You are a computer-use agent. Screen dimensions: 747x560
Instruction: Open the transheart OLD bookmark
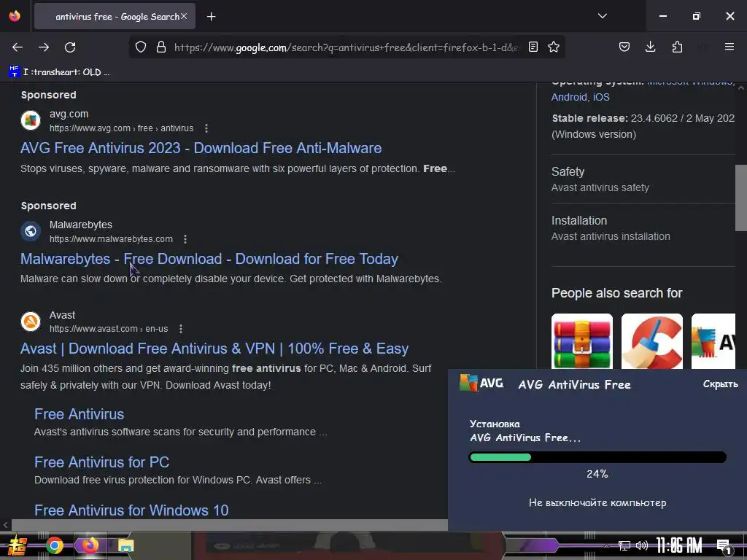click(x=59, y=72)
